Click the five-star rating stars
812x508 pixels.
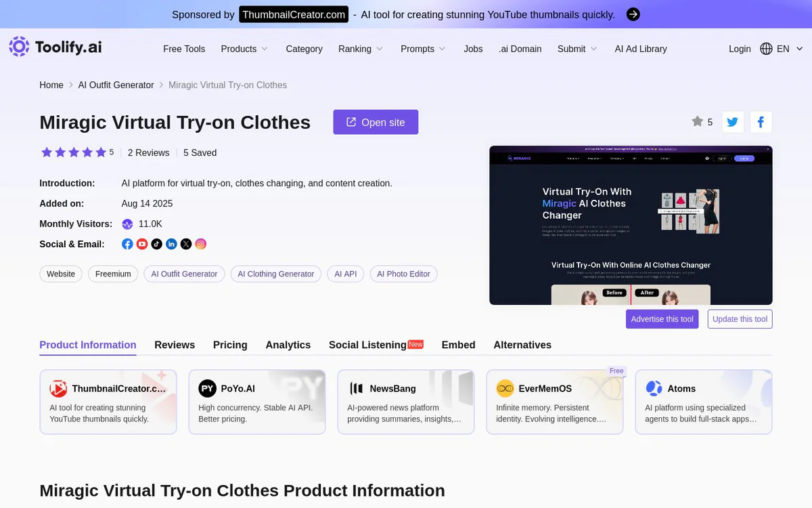tap(74, 152)
